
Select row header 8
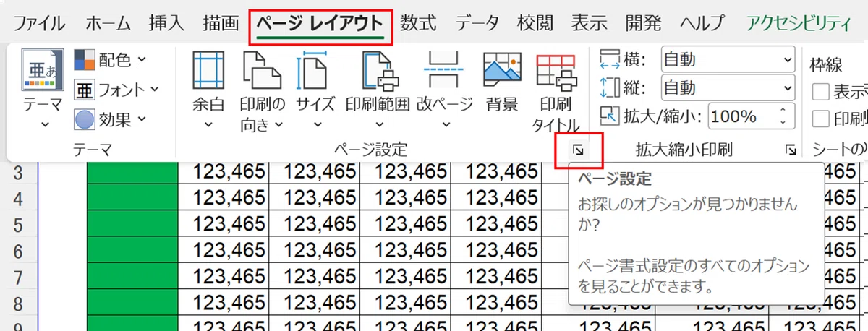pos(19,303)
